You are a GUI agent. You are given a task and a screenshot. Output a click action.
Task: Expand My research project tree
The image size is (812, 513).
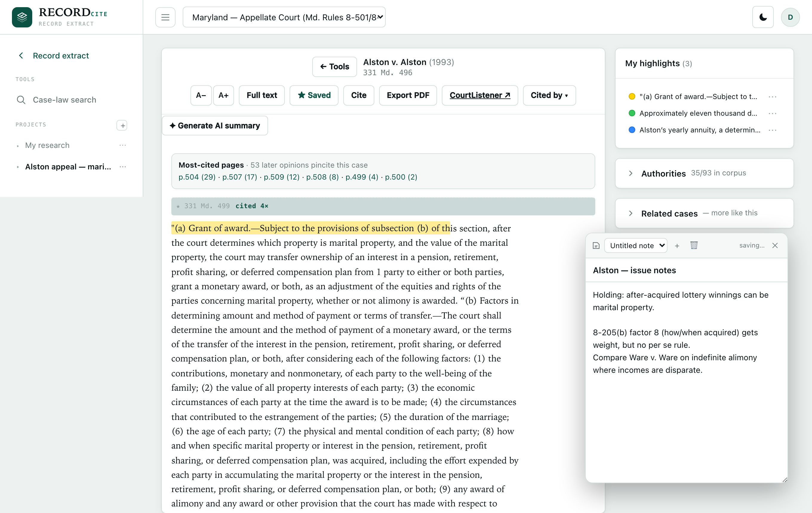pyautogui.click(x=18, y=146)
